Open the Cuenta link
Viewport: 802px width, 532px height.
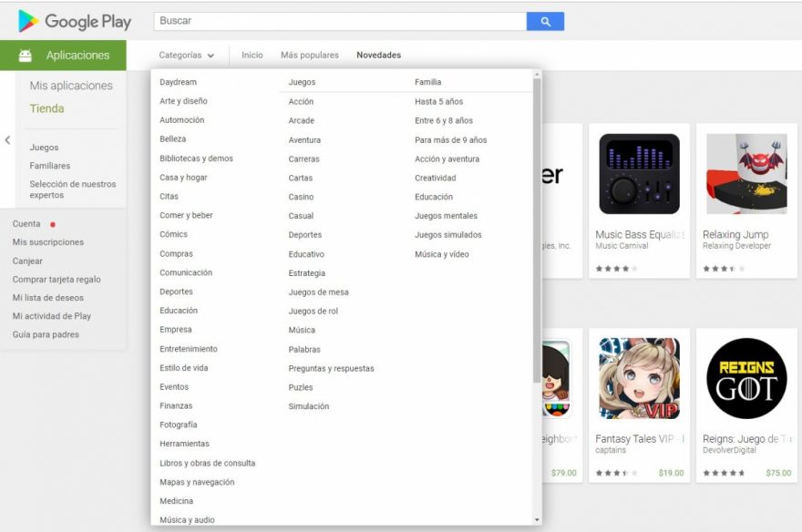[x=26, y=224]
